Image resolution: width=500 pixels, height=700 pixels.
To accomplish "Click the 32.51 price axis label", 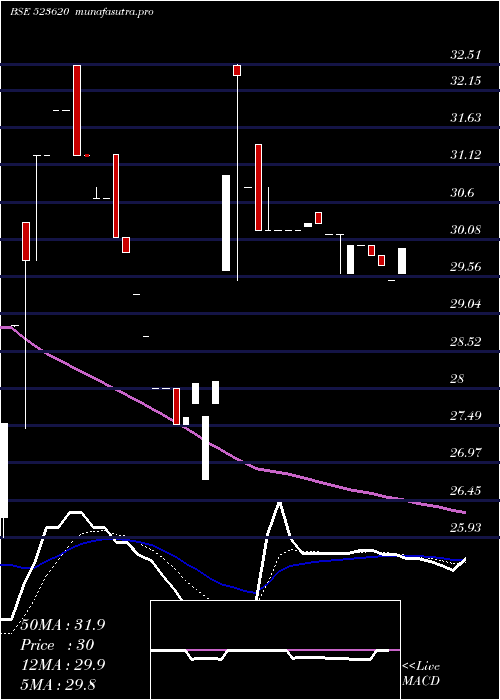I will tap(466, 55).
